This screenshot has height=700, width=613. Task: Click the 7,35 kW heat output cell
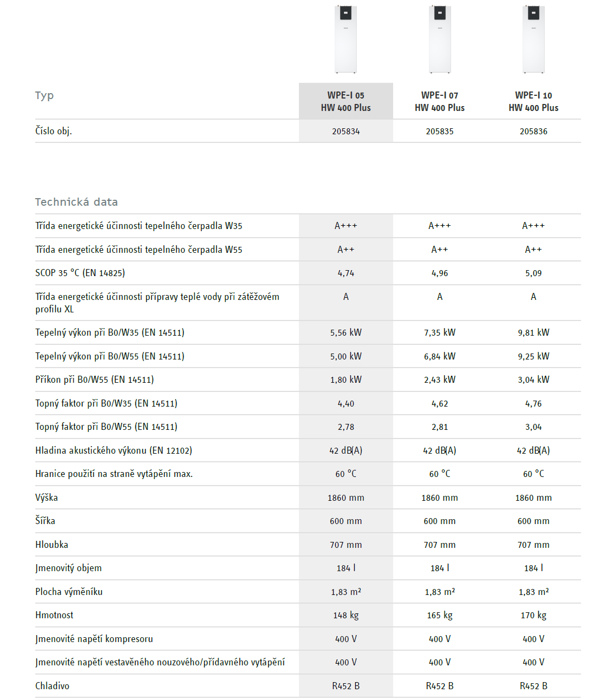440,332
